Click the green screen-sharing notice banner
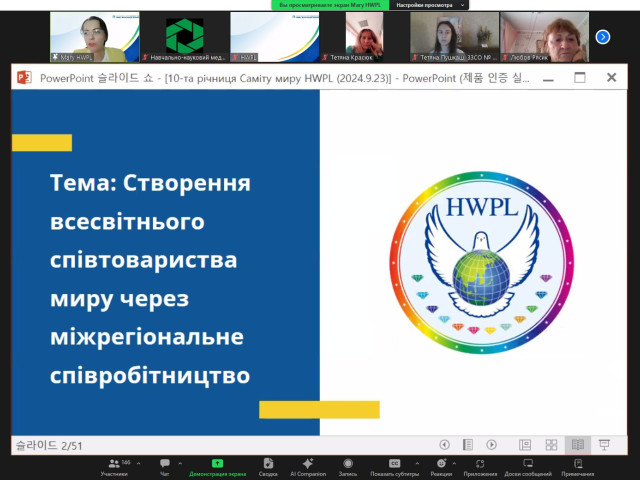Screen dimensions: 640x480 (x=330, y=5)
